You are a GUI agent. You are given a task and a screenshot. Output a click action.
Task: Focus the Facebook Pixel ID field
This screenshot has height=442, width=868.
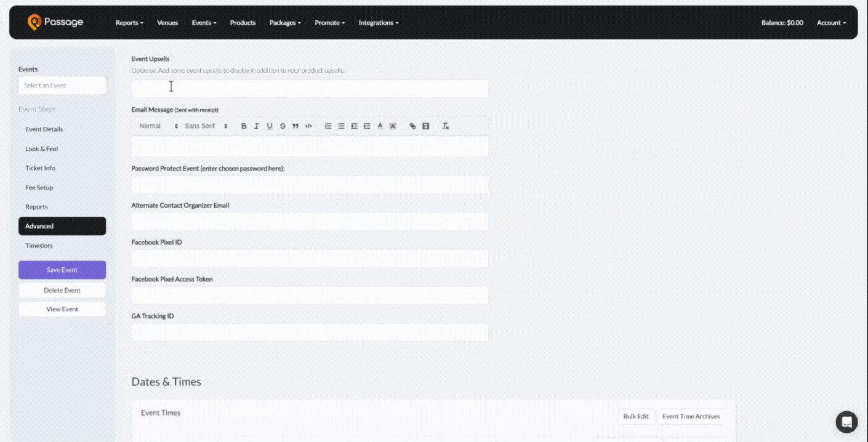click(310, 259)
